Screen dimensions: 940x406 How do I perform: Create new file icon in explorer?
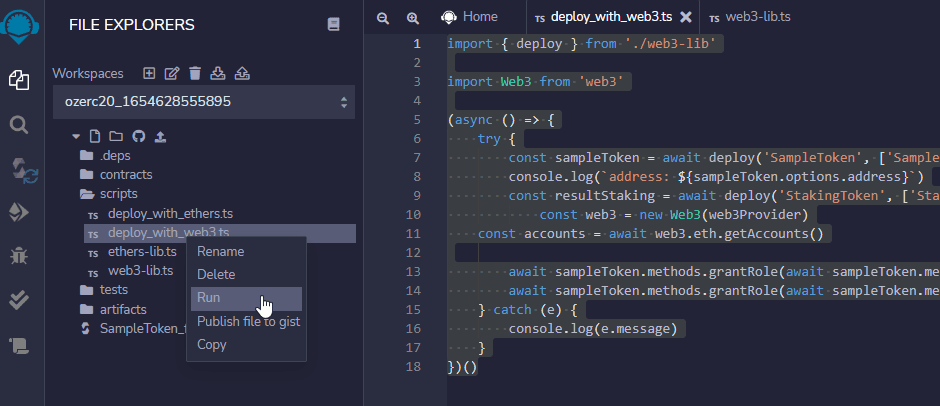point(94,136)
